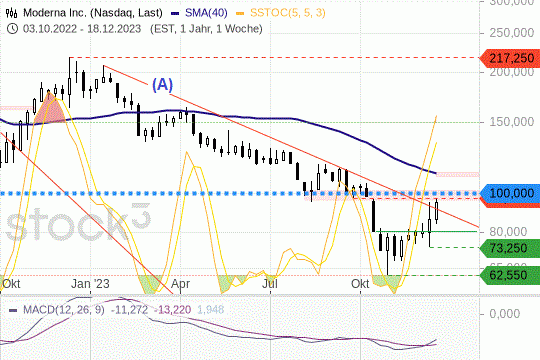Click the 150,000 price axis label
The height and width of the screenshot is (360, 540).
[x=511, y=122]
